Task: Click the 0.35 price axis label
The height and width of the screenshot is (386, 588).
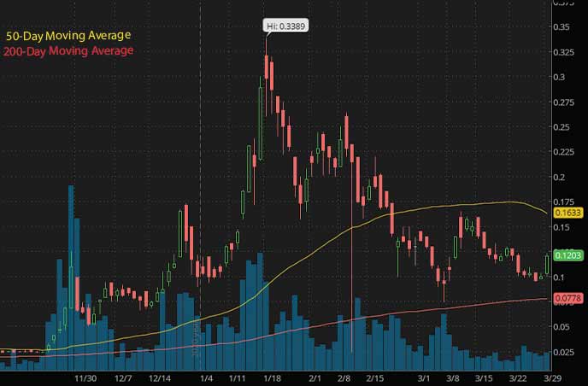Action: pyautogui.click(x=562, y=27)
